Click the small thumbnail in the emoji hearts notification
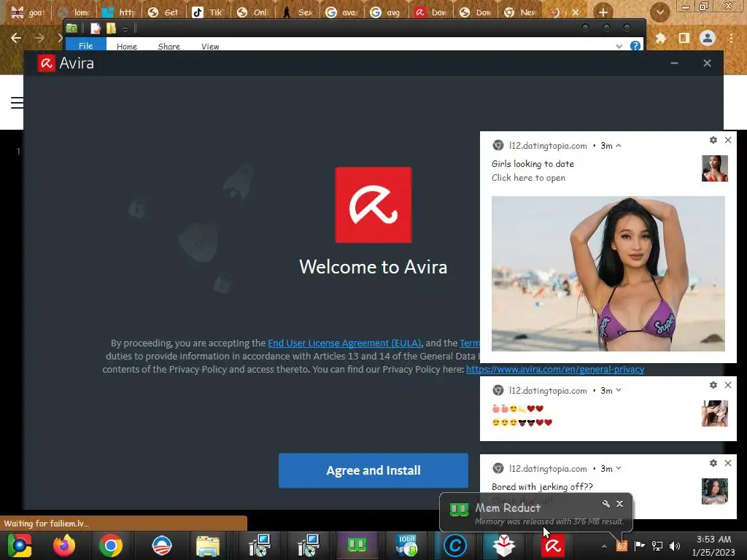The height and width of the screenshot is (560, 747). pyautogui.click(x=715, y=413)
